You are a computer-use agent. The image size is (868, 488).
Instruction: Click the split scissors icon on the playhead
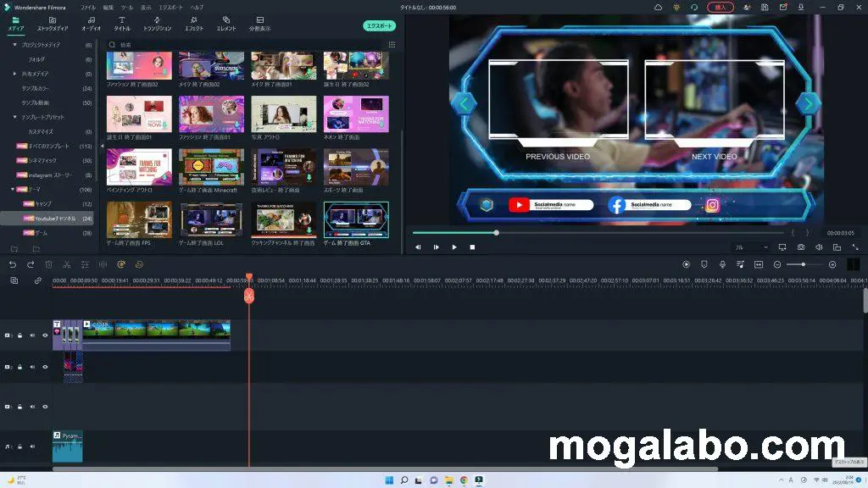point(249,297)
